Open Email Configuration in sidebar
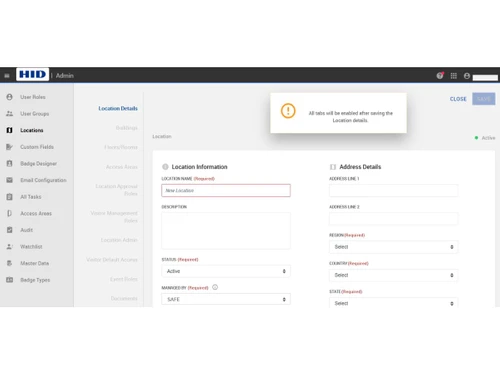This screenshot has height=375, width=500. point(43,180)
